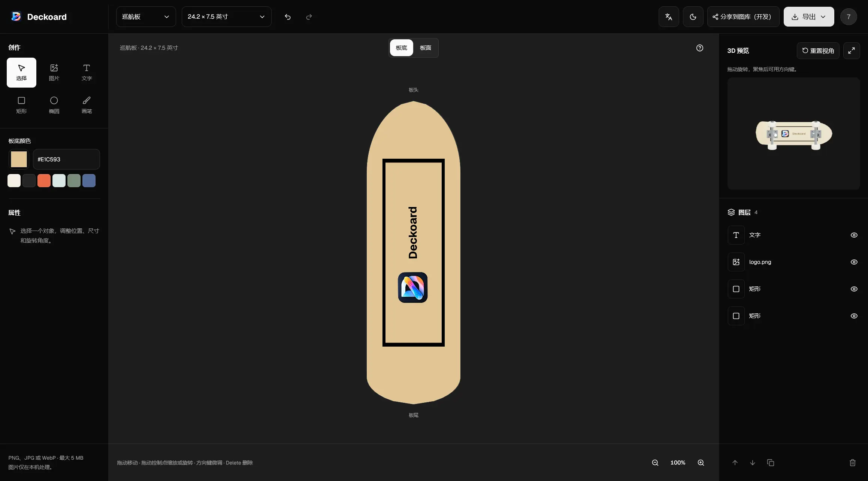
Task: Move layer down with arrow
Action: click(753, 463)
